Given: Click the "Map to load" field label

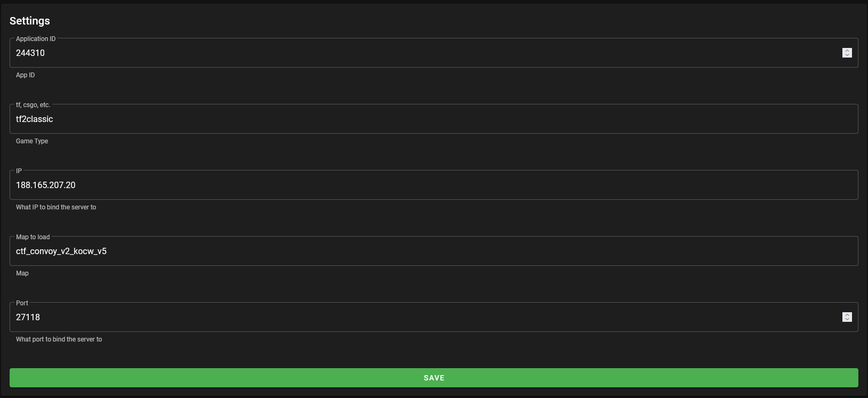Looking at the screenshot, I should point(33,237).
